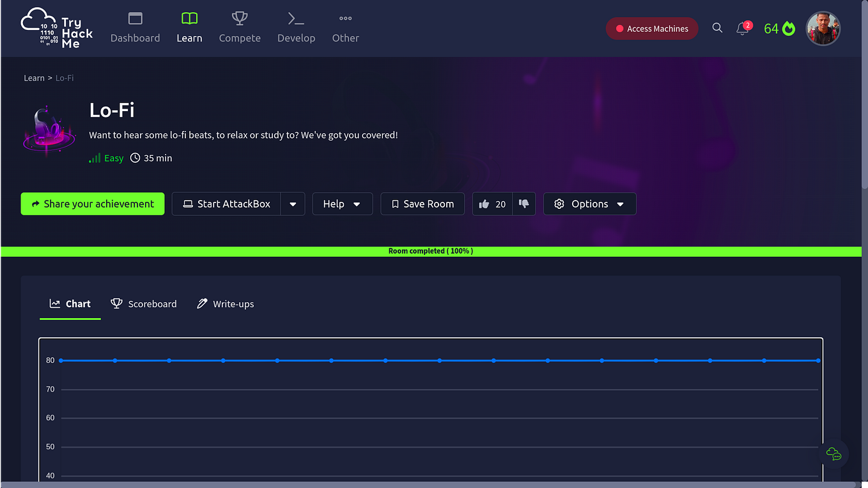The image size is (868, 488).
Task: Open the Compete nav item
Action: point(240,28)
